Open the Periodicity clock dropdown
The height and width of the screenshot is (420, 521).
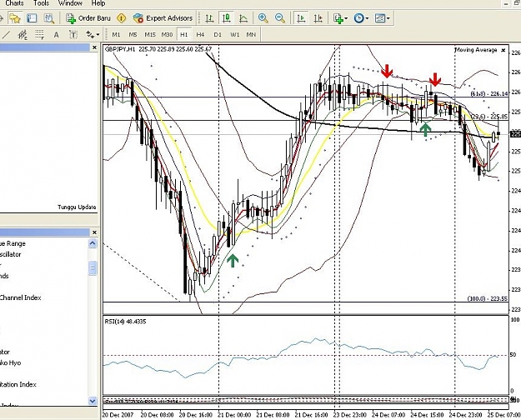pyautogui.click(x=361, y=18)
